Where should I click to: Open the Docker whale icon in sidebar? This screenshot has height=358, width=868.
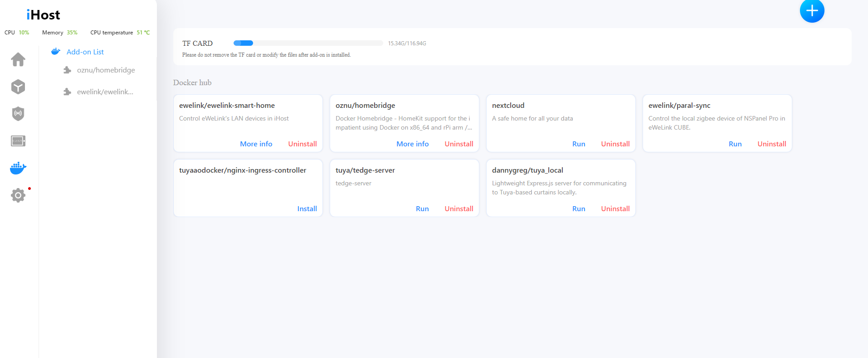coord(18,168)
